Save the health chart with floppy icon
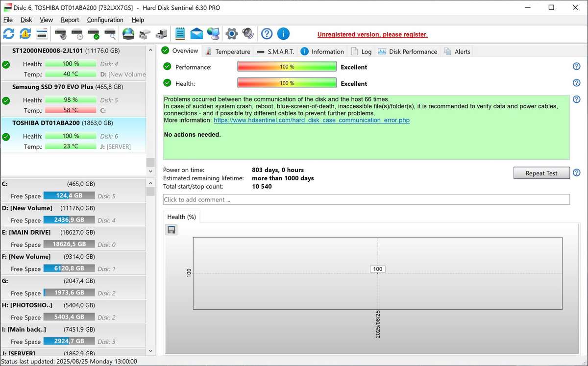Screen dimensions: 588x366 click(x=171, y=230)
